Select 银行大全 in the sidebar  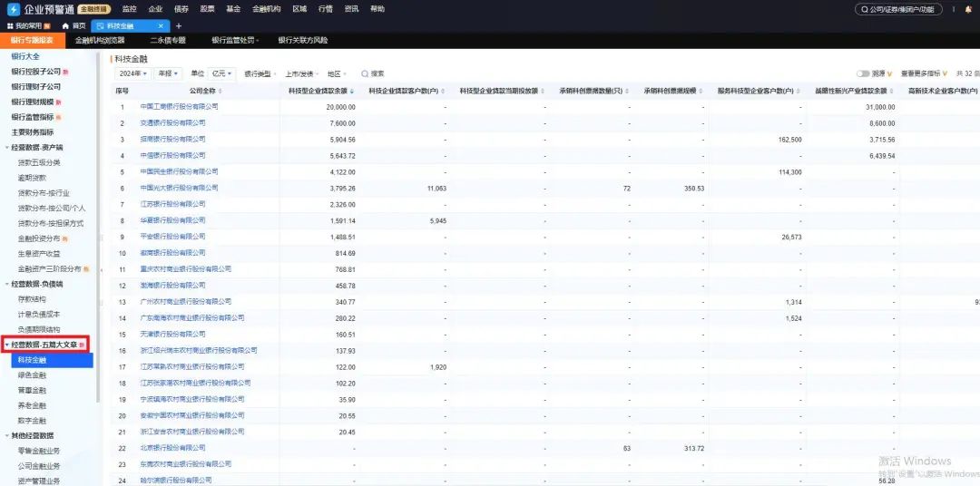coord(25,56)
